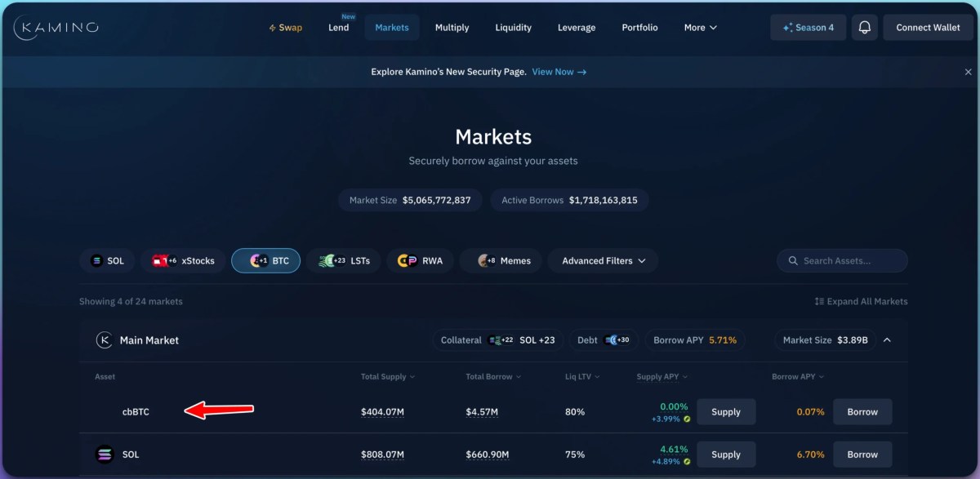980x479 pixels.
Task: Open the notifications bell
Action: (864, 27)
